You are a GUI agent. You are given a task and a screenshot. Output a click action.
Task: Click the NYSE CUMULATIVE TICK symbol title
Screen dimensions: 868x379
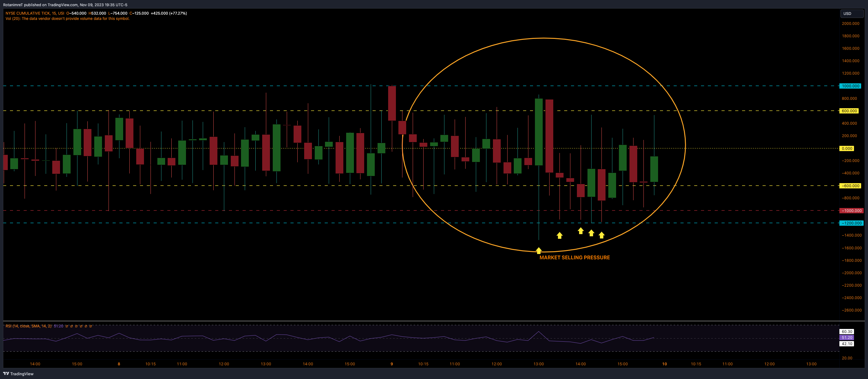[x=35, y=13]
